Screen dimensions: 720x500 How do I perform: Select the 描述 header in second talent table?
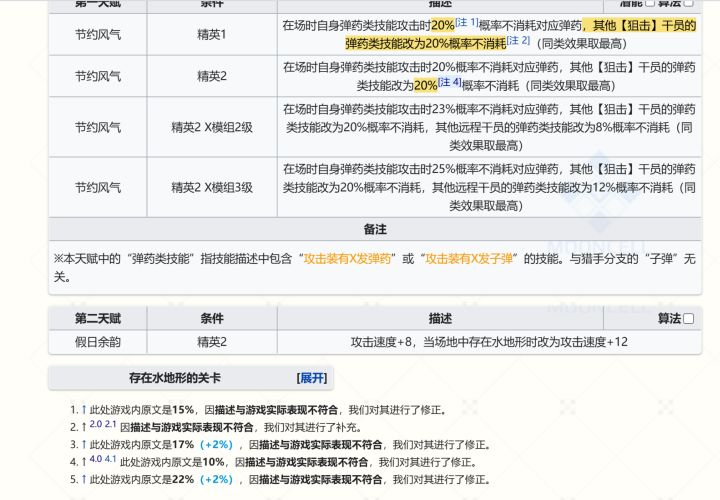(x=440, y=319)
